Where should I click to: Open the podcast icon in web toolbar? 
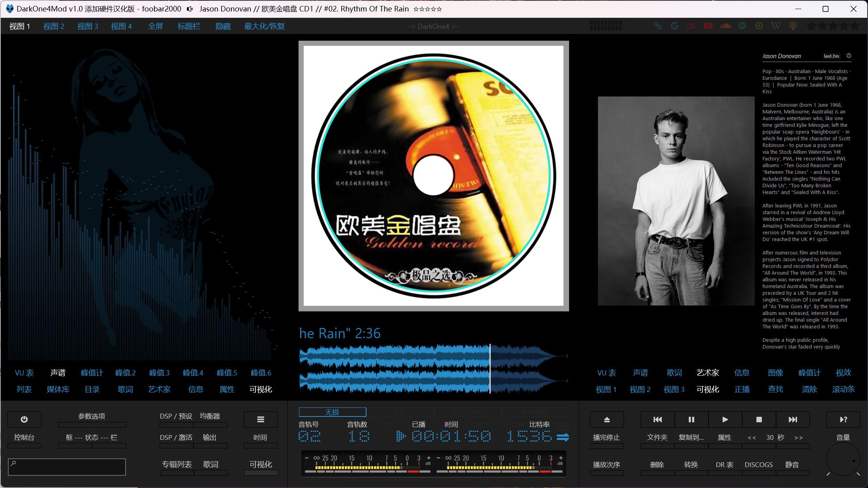[793, 26]
